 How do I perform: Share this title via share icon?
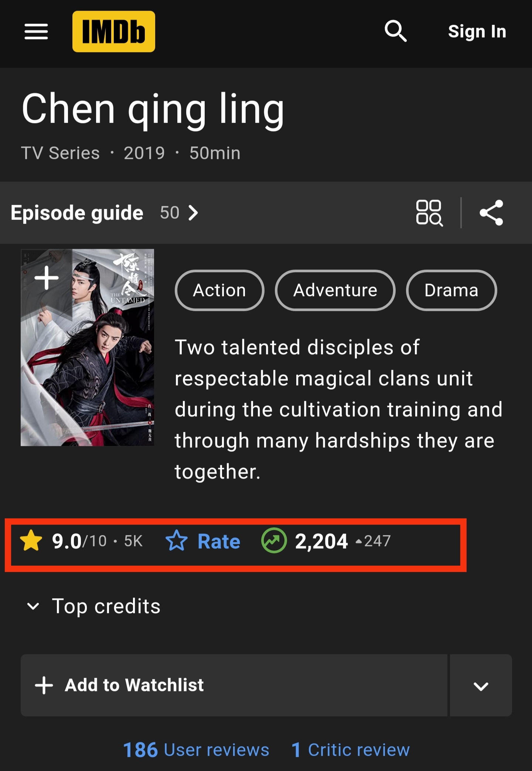pos(491,213)
